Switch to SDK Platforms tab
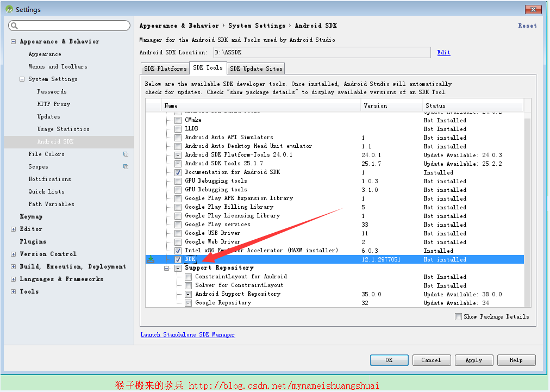550x392 pixels. (165, 69)
